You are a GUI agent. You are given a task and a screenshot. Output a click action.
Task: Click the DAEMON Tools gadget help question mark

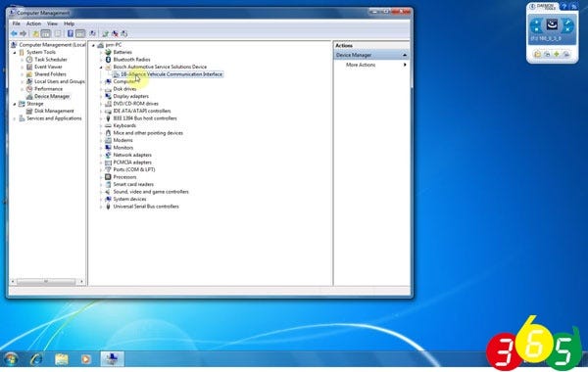(564, 7)
